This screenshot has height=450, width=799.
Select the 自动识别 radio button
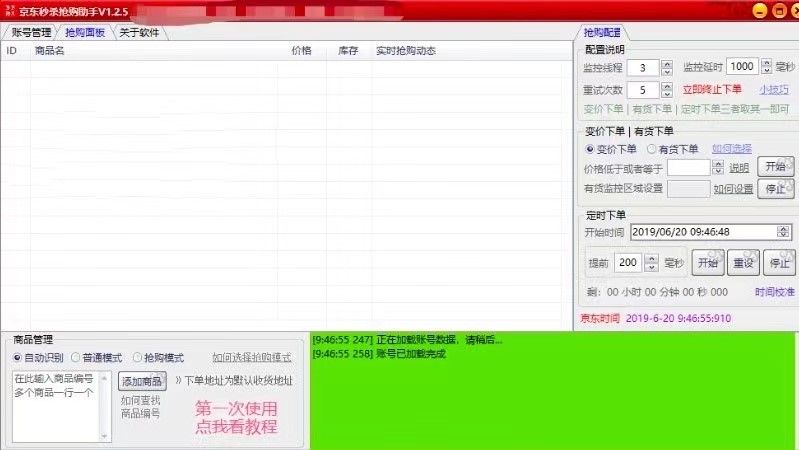click(17, 358)
